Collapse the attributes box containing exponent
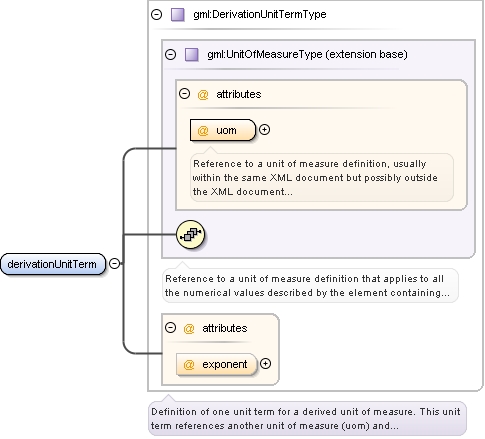 pos(170,328)
